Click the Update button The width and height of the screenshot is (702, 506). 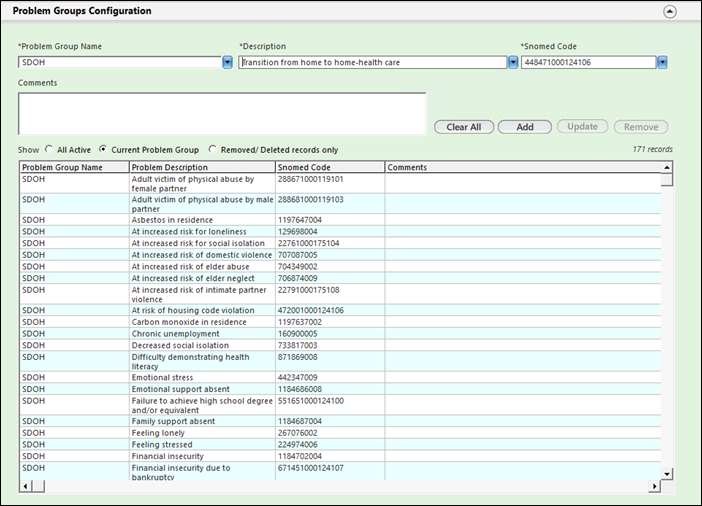click(x=582, y=127)
